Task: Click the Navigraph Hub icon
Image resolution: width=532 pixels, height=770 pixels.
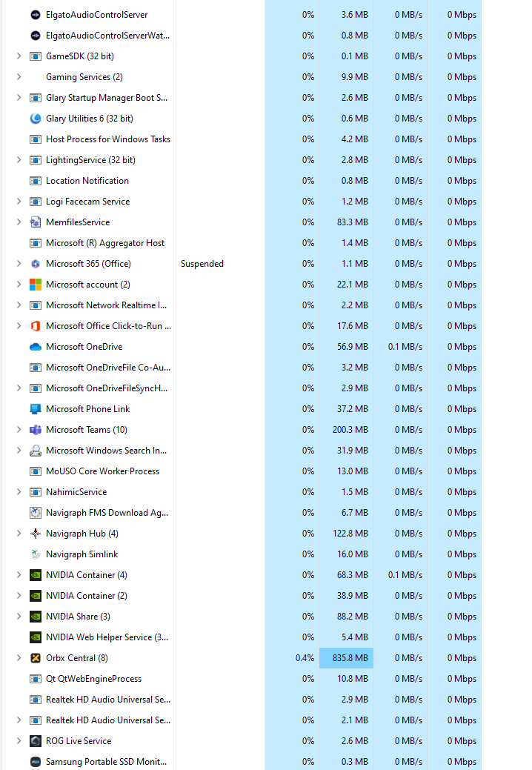Action: pos(36,534)
